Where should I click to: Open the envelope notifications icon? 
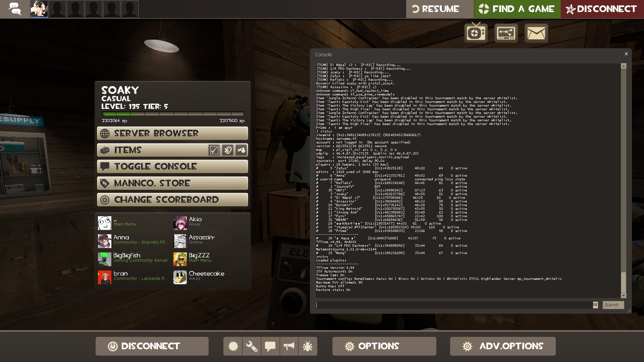pos(536,33)
